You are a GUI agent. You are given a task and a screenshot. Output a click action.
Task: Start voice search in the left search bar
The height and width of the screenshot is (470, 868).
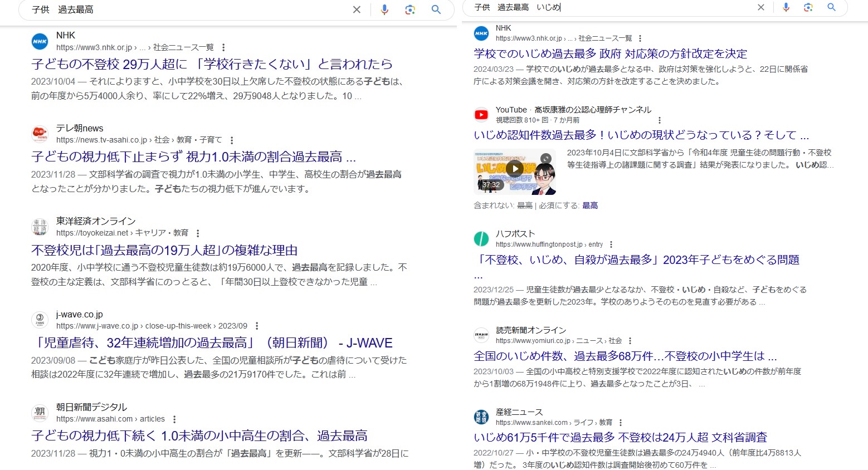pyautogui.click(x=384, y=9)
